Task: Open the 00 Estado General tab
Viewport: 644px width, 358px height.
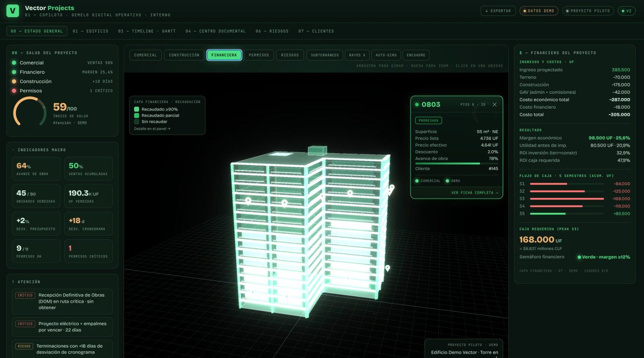Action: click(37, 31)
